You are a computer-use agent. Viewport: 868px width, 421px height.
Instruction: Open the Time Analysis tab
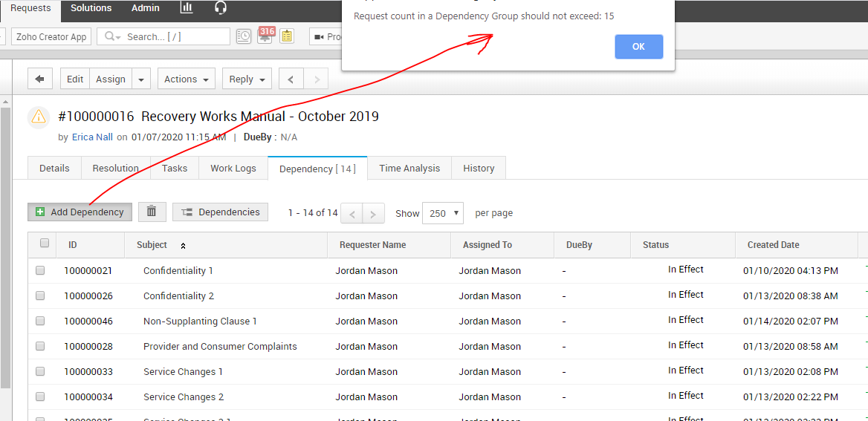tap(409, 169)
